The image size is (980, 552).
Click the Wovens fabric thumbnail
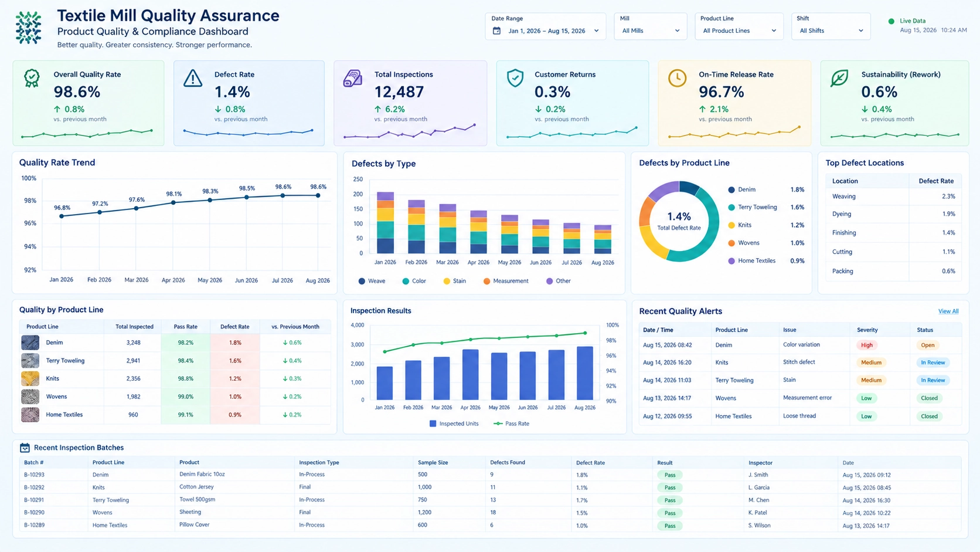click(30, 397)
